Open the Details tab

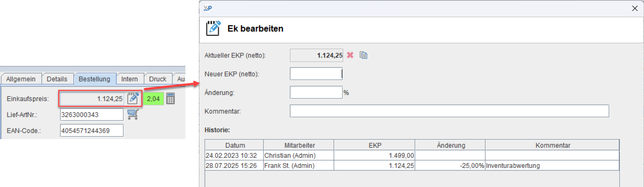coord(57,79)
